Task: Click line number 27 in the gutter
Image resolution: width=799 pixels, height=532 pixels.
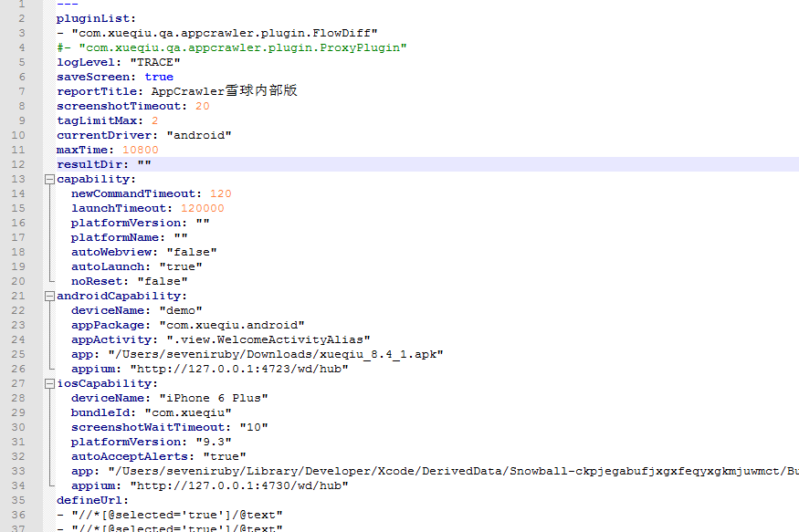Action: point(18,384)
